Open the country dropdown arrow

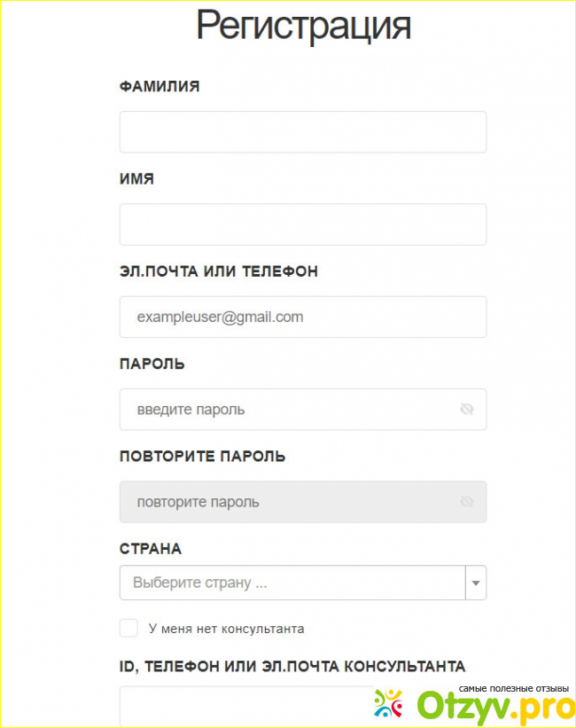coord(476,583)
